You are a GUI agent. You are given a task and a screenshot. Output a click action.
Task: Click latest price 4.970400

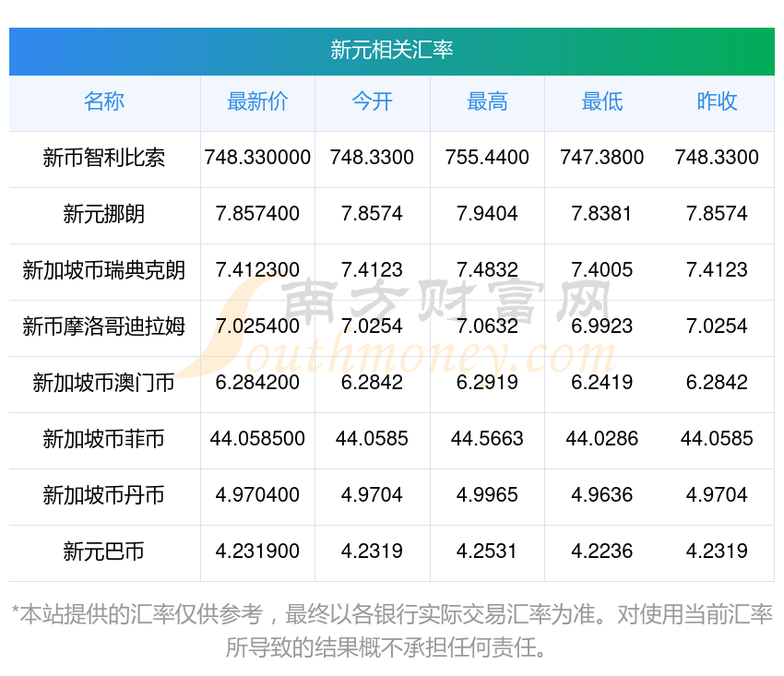coord(257,495)
